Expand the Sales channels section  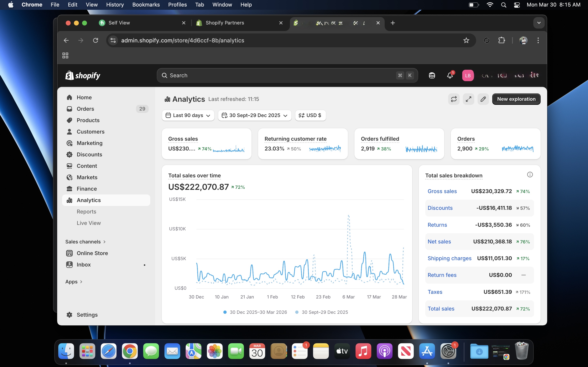tap(86, 242)
